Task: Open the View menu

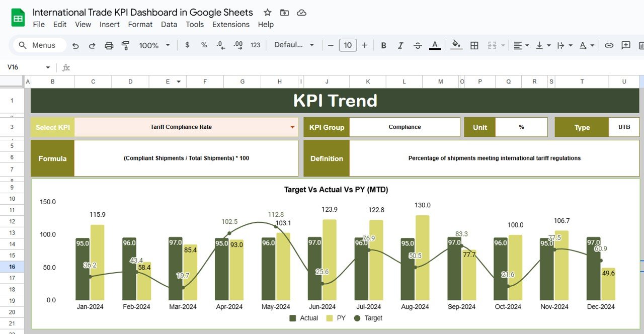Action: 83,24
